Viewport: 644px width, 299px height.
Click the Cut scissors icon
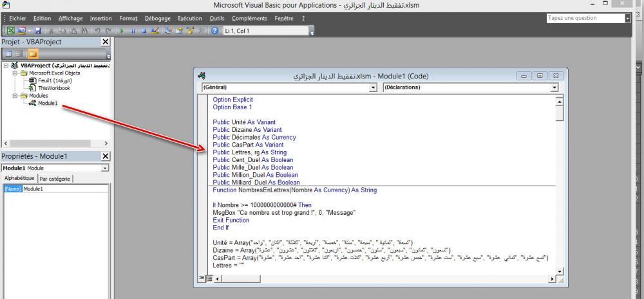tap(52, 31)
